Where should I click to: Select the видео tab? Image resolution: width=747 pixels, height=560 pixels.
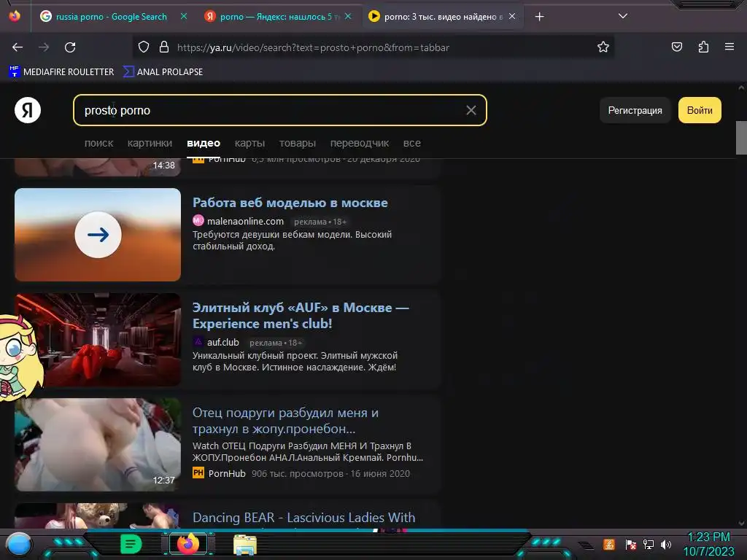point(204,143)
